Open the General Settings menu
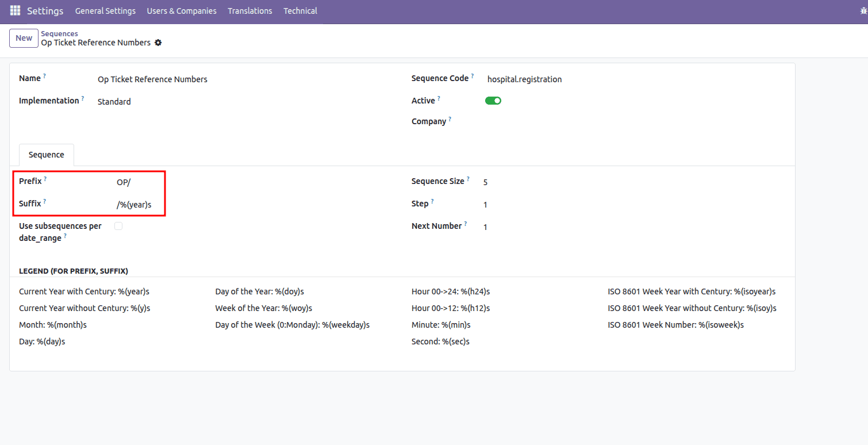 pyautogui.click(x=105, y=10)
